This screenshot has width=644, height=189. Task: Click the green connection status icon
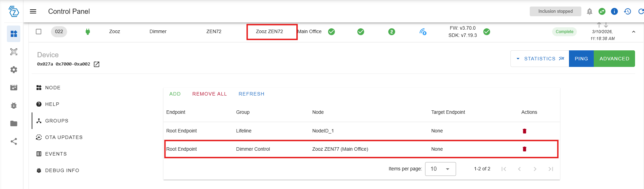coord(602,11)
